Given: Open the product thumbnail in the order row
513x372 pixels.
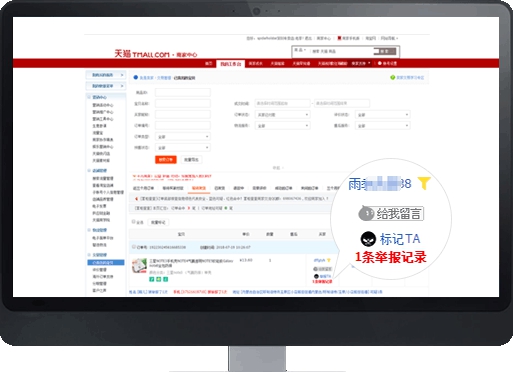Looking at the screenshot, I should pos(139,266).
